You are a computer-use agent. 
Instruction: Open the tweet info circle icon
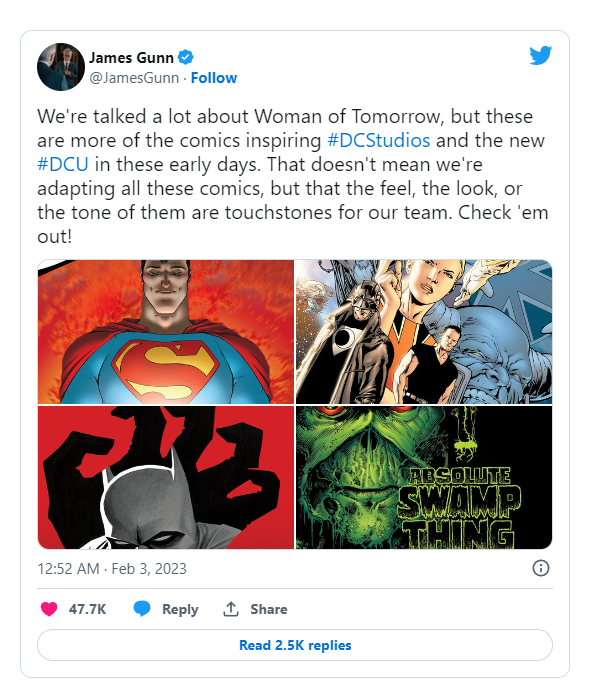[541, 568]
